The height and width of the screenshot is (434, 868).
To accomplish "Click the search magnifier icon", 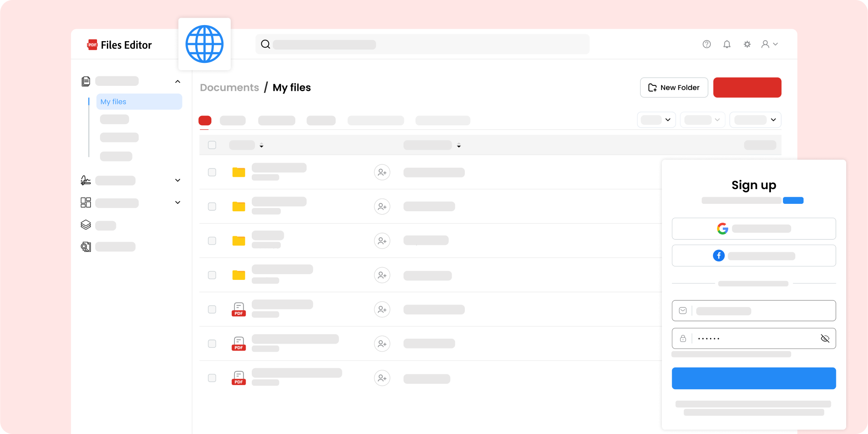I will click(266, 44).
